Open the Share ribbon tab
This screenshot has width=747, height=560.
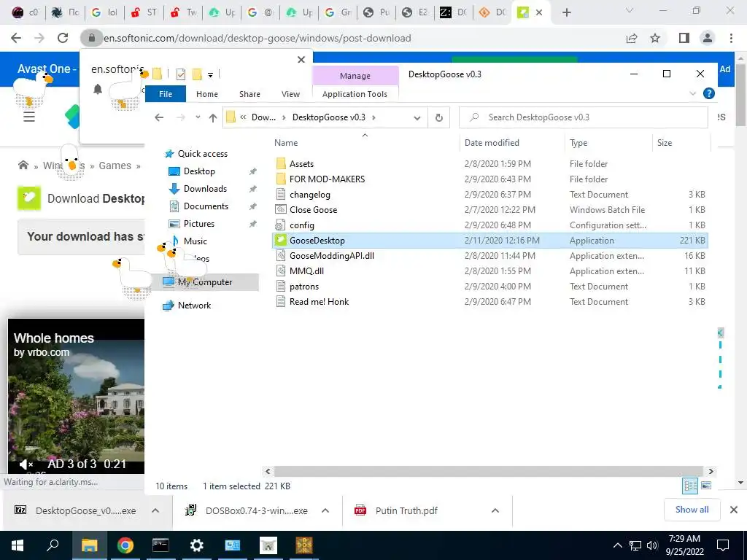coord(249,94)
